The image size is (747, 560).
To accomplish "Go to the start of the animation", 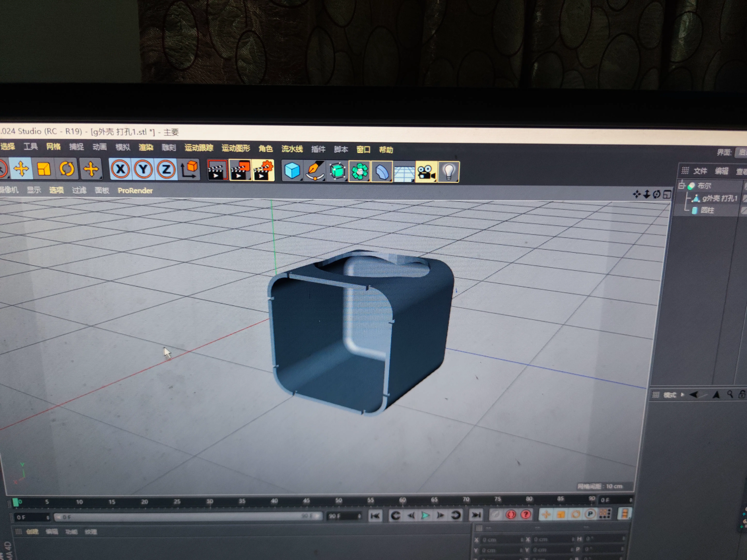I will (x=375, y=515).
